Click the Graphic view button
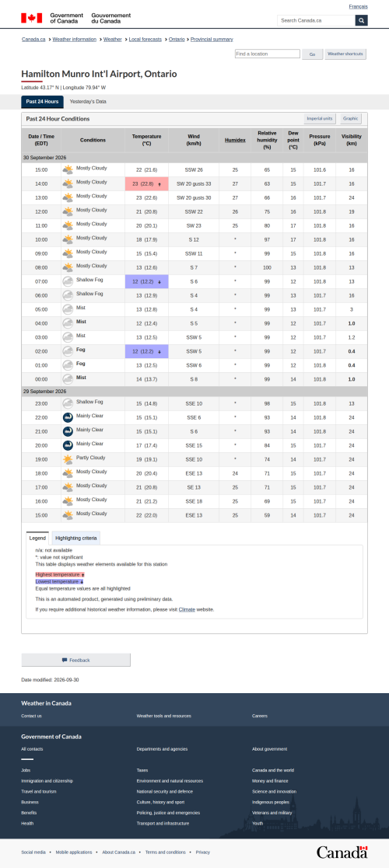Image resolution: width=389 pixels, height=868 pixels. [350, 118]
